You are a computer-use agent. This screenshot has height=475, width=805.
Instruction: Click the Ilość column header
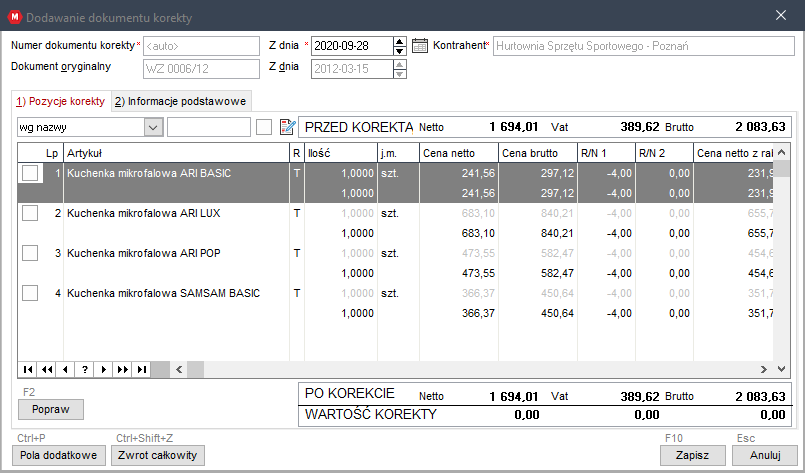point(341,153)
